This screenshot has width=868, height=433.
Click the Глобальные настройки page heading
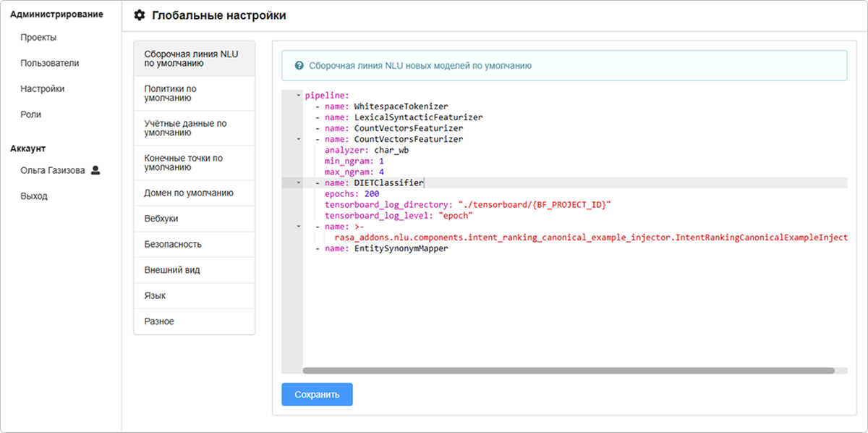[218, 15]
